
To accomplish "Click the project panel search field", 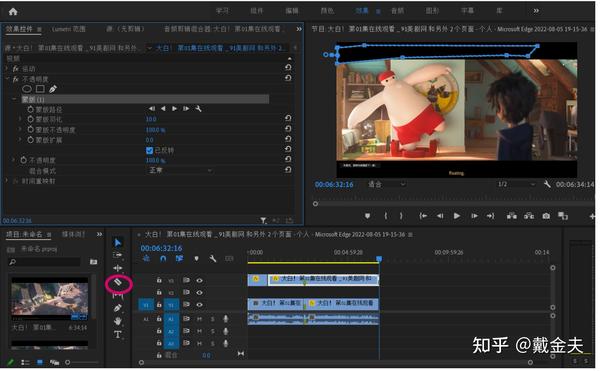I will click(x=44, y=262).
